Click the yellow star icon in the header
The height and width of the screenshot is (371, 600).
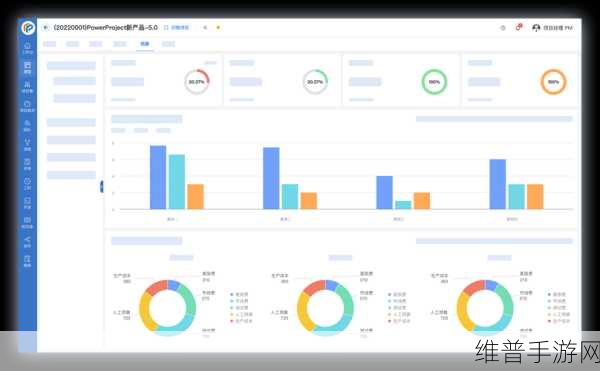pyautogui.click(x=218, y=28)
